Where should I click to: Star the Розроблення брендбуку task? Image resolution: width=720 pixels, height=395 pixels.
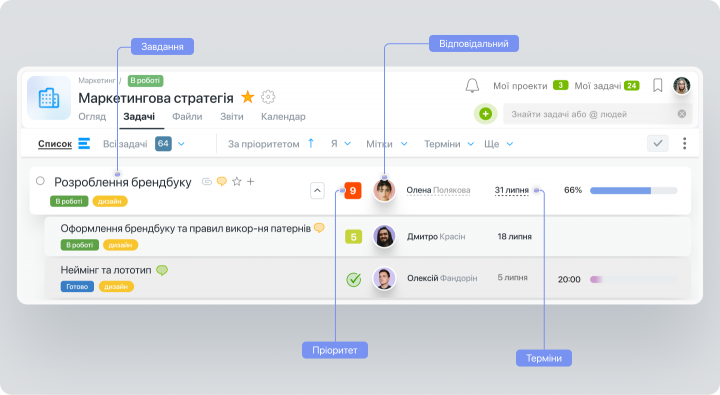tap(236, 181)
